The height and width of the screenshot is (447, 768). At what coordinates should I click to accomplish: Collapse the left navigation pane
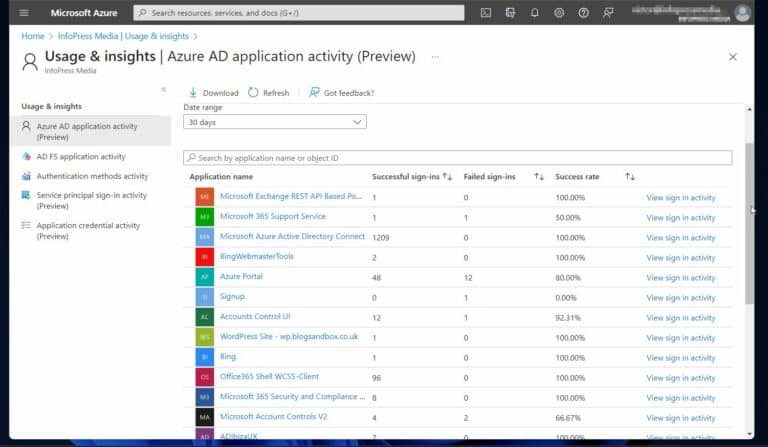pyautogui.click(x=164, y=89)
